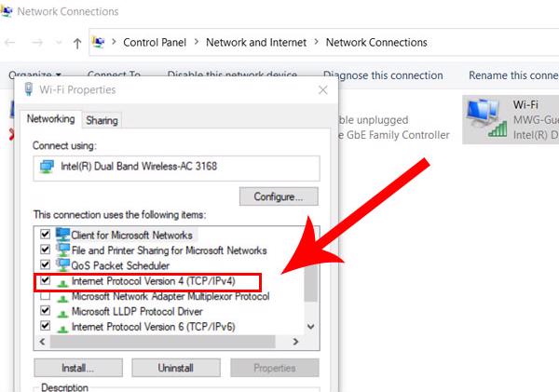The height and width of the screenshot is (392, 559).
Task: Click Diagnose this connection
Action: 383,75
